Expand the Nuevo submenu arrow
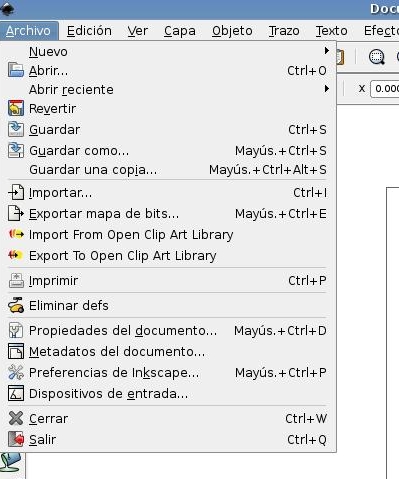Viewport: 399px width, 479px height. [x=327, y=51]
